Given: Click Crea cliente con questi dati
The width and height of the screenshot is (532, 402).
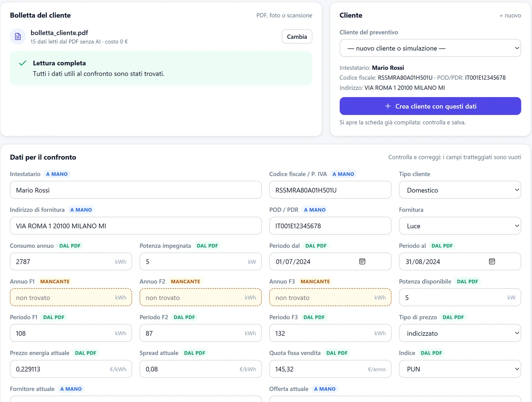Looking at the screenshot, I should click(x=430, y=106).
